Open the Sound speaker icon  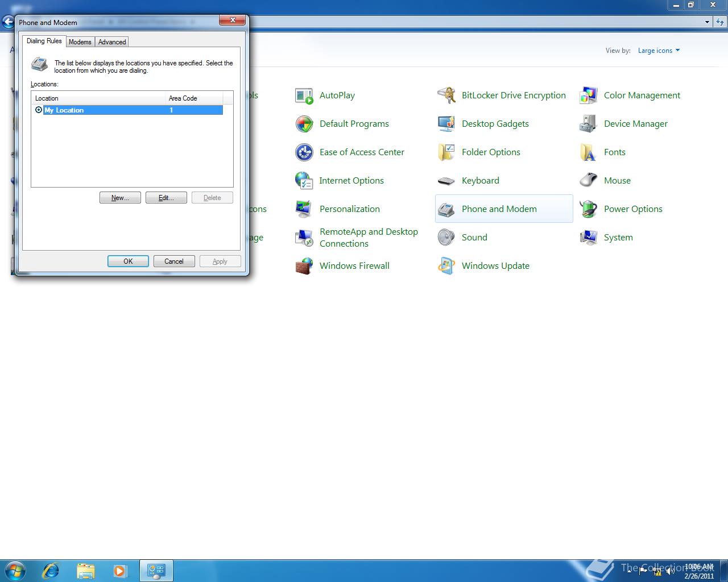446,238
